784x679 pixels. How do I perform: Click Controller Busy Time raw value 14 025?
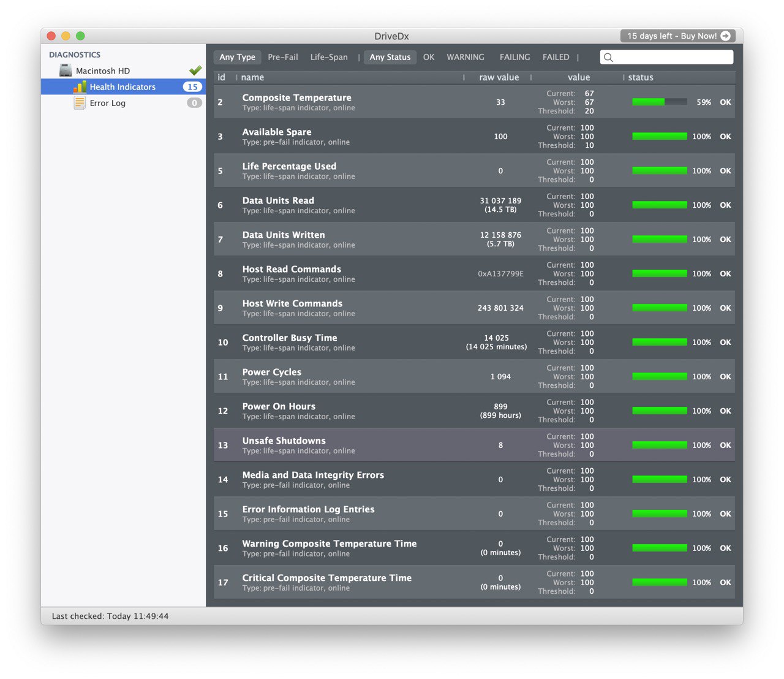click(496, 338)
